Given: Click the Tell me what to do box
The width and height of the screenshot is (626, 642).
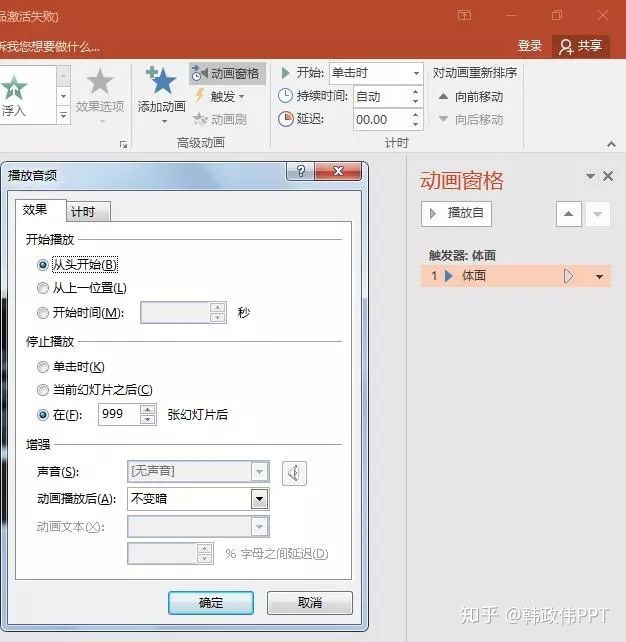Looking at the screenshot, I should pyautogui.click(x=50, y=47).
